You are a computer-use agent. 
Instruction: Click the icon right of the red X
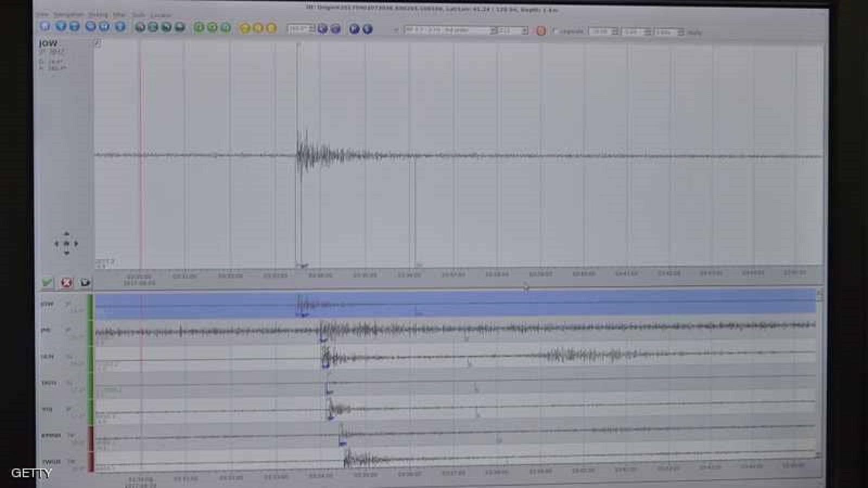pyautogui.click(x=85, y=282)
